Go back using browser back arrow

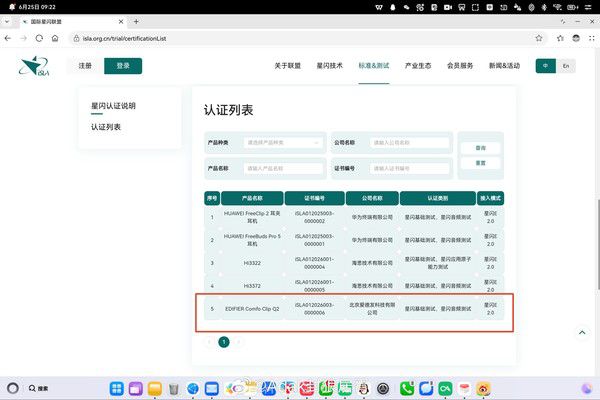[x=8, y=38]
